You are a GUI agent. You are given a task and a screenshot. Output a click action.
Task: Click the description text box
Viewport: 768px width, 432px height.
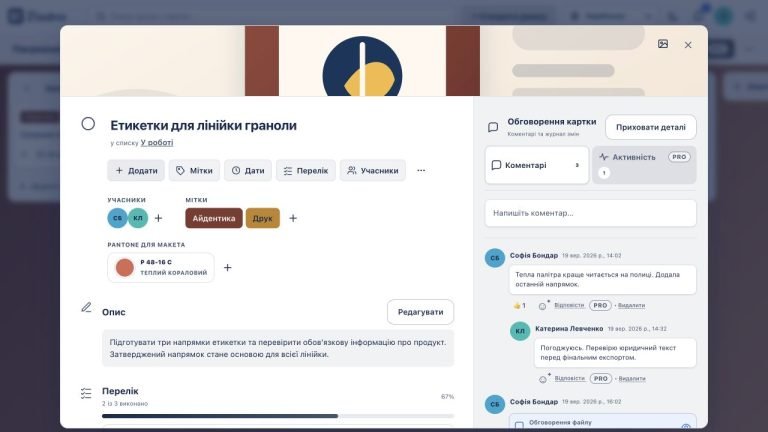pyautogui.click(x=278, y=348)
